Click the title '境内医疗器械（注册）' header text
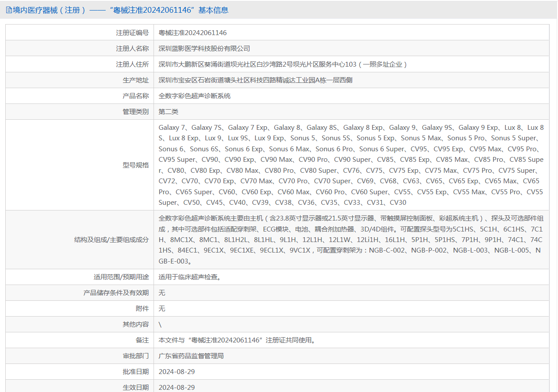Image resolution: width=558 pixels, height=392 pixels. (50, 10)
